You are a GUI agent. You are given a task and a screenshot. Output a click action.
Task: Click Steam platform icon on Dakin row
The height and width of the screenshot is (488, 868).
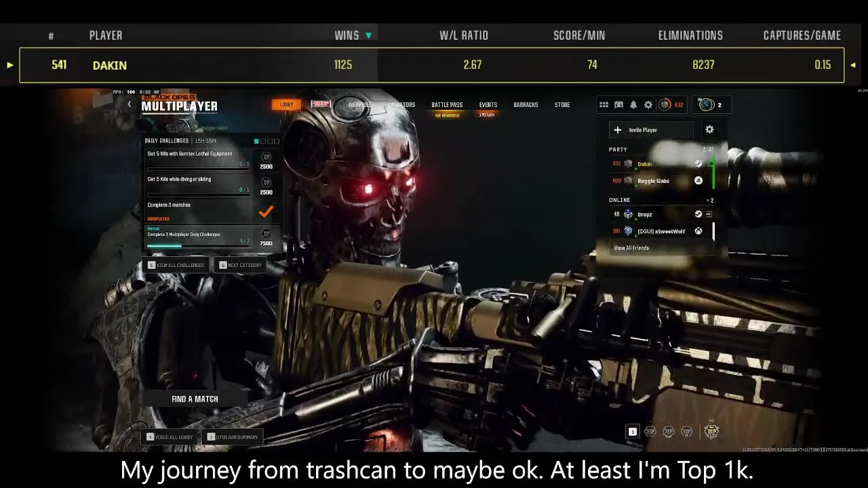(698, 164)
